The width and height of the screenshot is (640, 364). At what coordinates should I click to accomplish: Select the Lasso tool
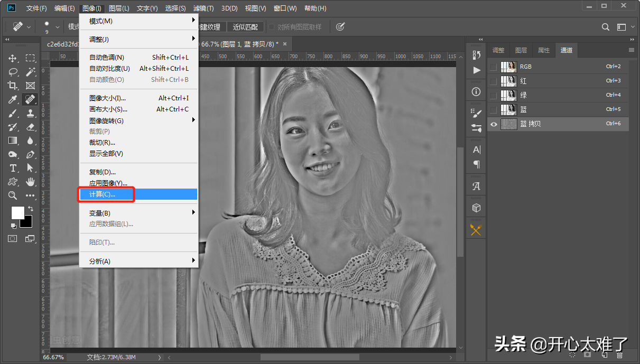[x=13, y=72]
